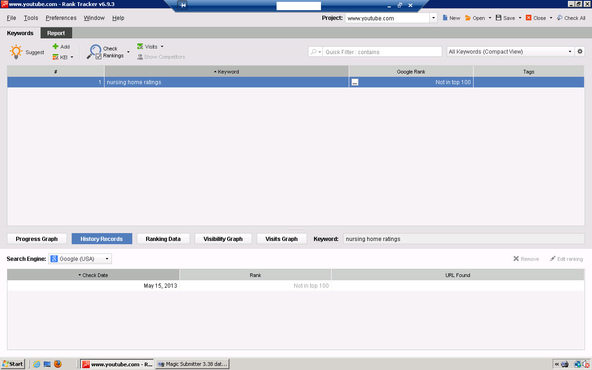Click the Check Rankings magnifier icon

[x=94, y=52]
